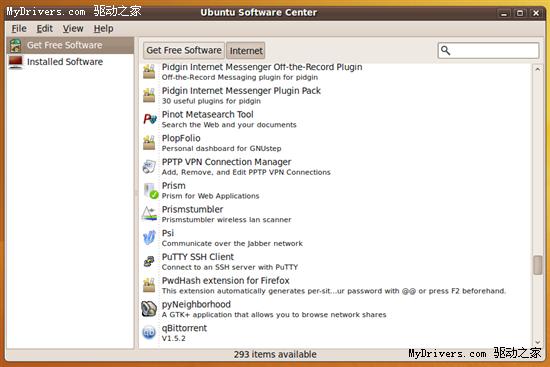Click 'Add, Remove, and Edit PPTP VPN Connections' text
Viewport: 550px width, 367px height.
pos(246,172)
